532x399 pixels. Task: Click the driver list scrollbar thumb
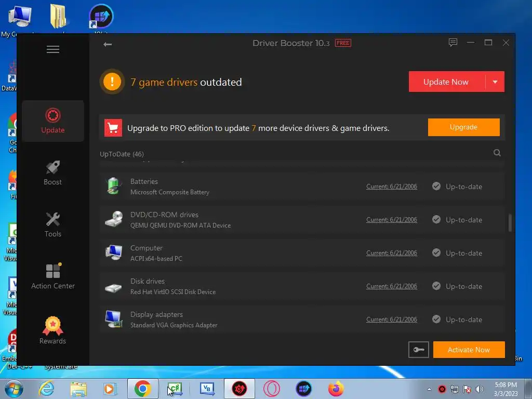(x=510, y=222)
